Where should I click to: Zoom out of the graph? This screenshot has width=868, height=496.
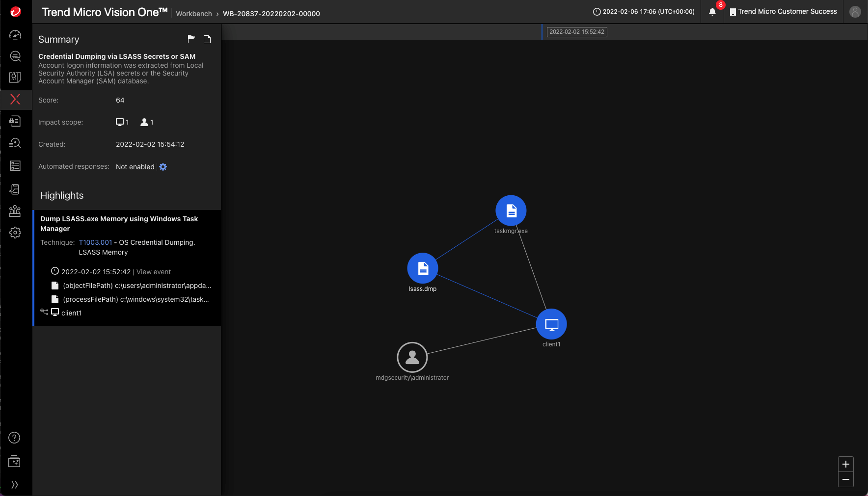(x=845, y=479)
